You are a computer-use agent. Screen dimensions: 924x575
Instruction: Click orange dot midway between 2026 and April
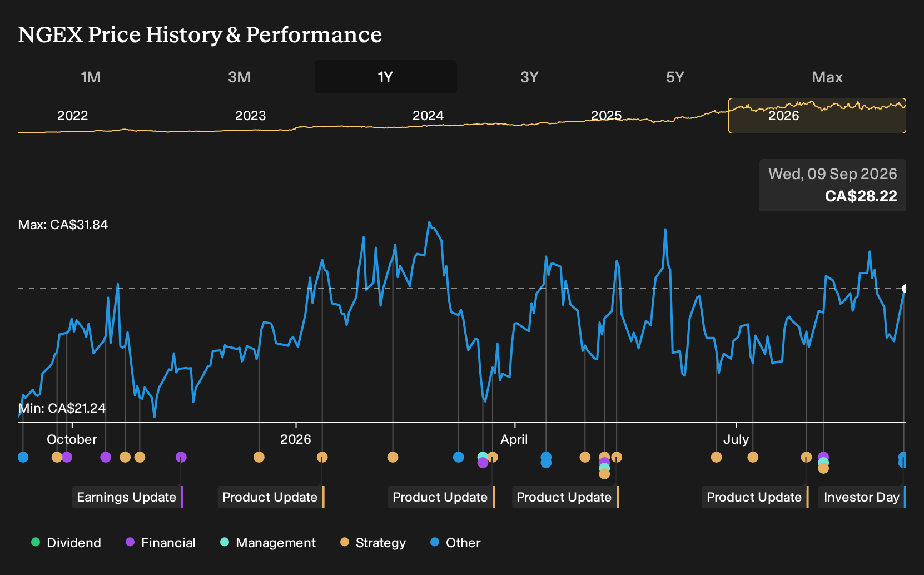coord(393,457)
